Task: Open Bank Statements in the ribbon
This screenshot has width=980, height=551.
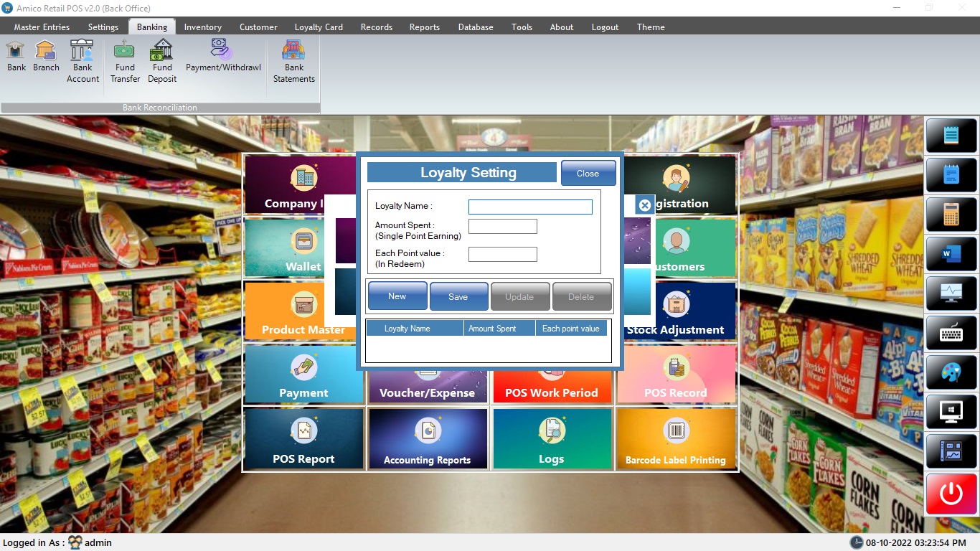Action: click(293, 60)
